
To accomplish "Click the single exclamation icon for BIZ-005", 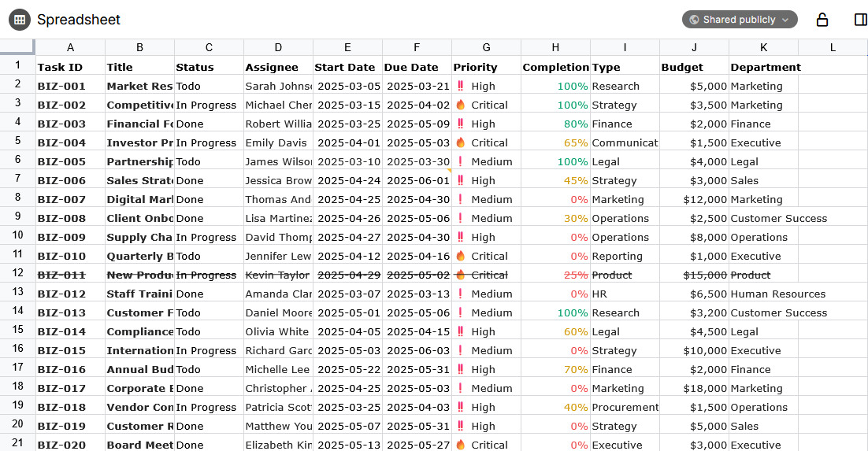I will pyautogui.click(x=461, y=161).
